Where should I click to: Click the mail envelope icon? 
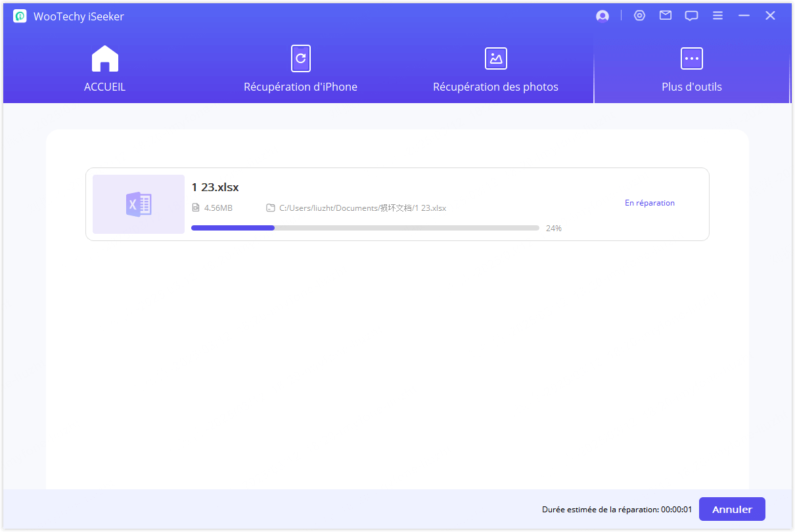pos(666,16)
